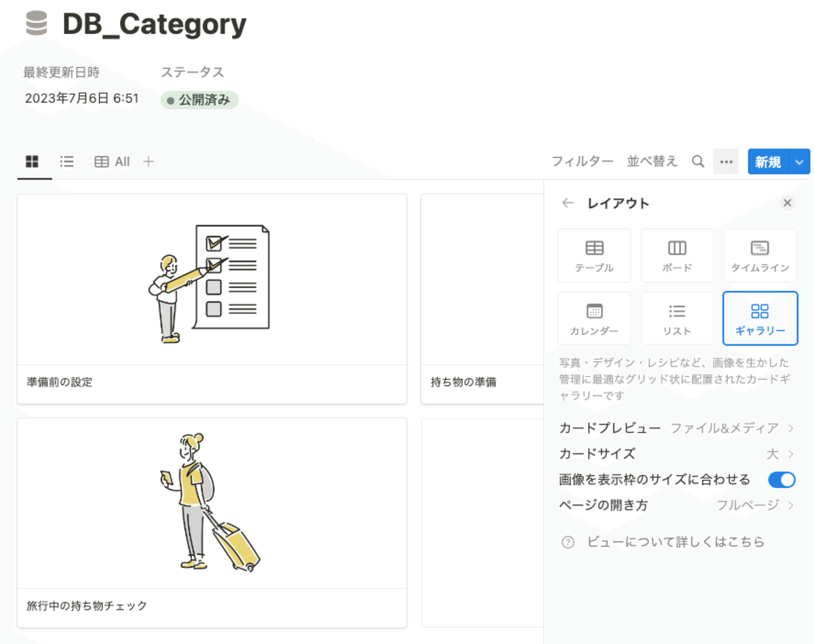Click the 持ち物の準備 card title
Screen dimensions: 814x644
(463, 382)
